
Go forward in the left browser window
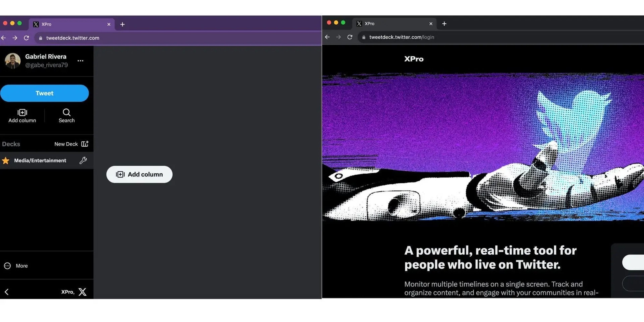pyautogui.click(x=15, y=38)
